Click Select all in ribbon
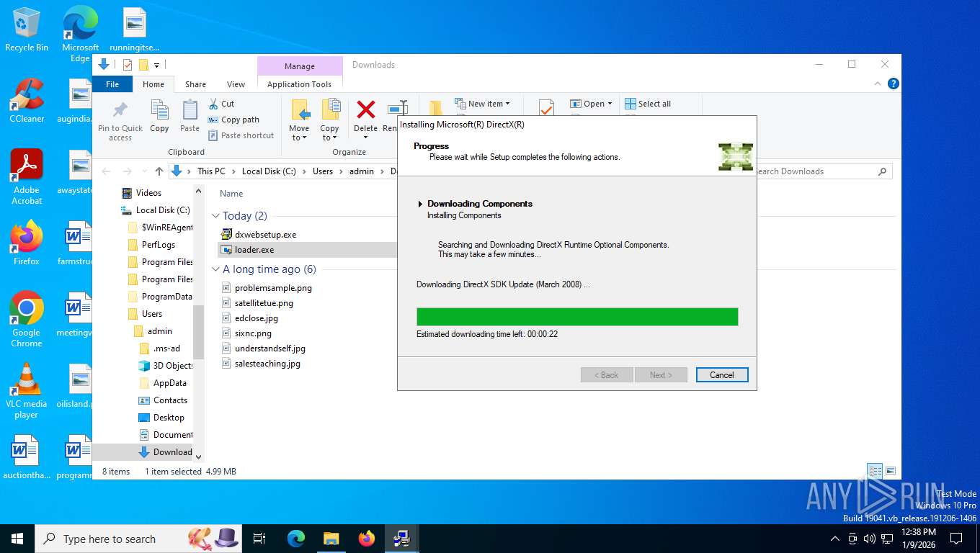The height and width of the screenshot is (553, 980). (x=648, y=104)
